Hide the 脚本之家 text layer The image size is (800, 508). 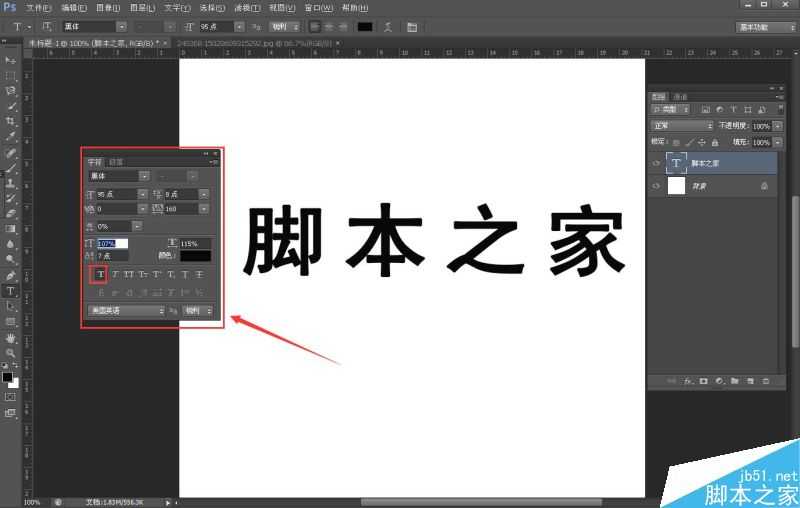[x=656, y=162]
